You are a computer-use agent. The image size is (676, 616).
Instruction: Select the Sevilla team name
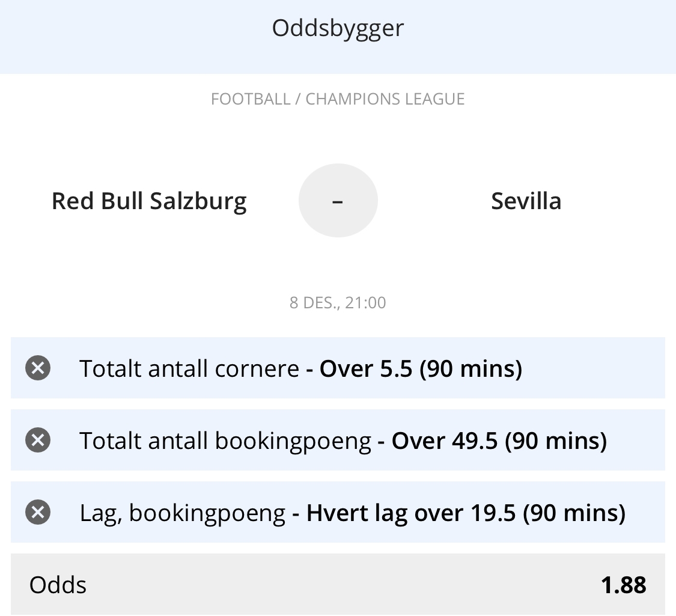click(526, 201)
